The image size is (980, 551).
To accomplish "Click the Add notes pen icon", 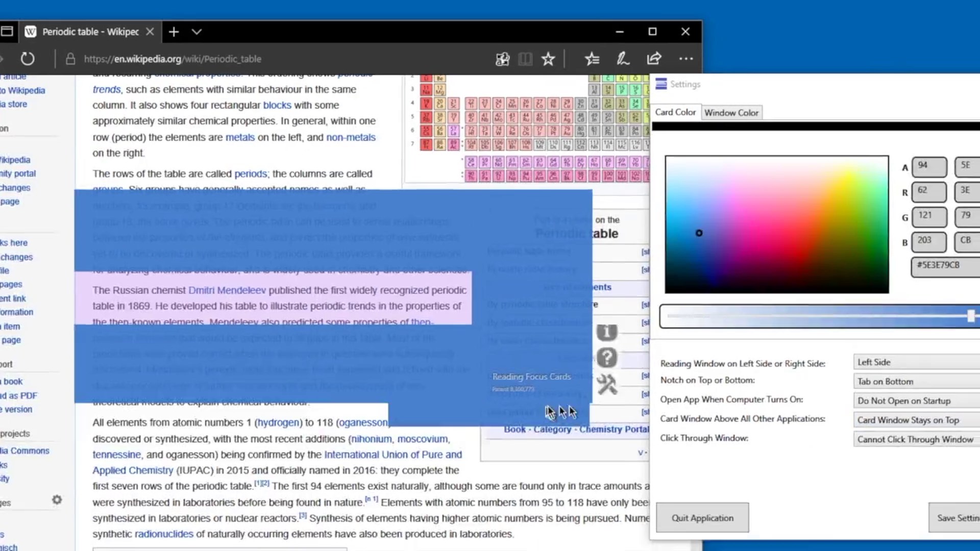I will [623, 59].
